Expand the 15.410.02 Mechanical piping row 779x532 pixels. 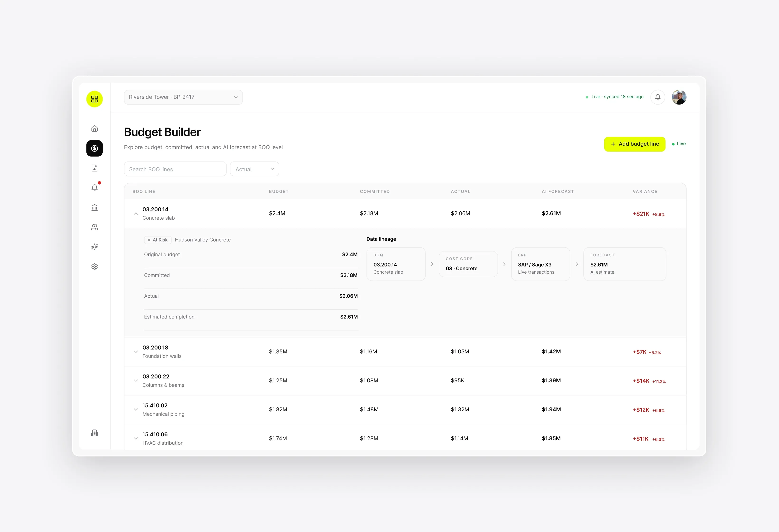click(136, 410)
